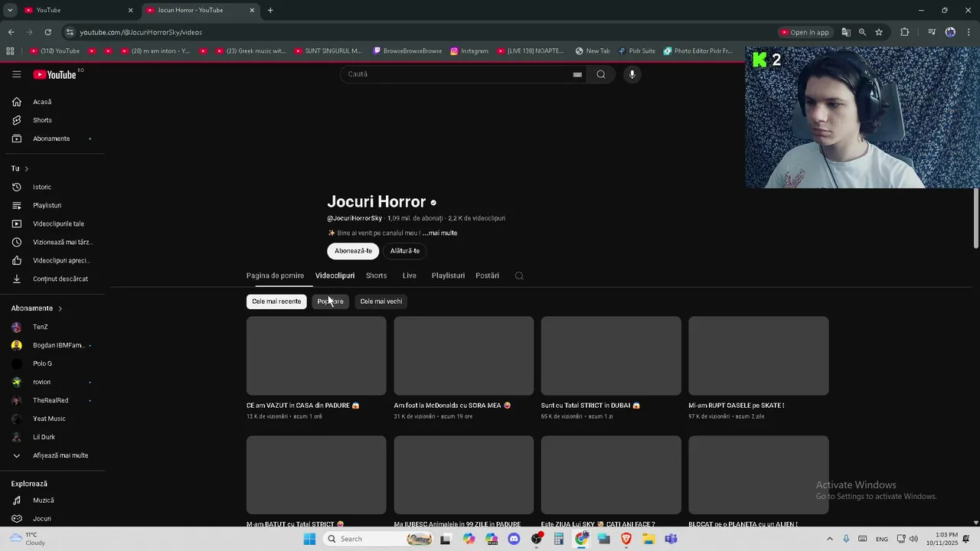Viewport: 980px width, 551px height.
Task: Open video Am fost la McDonalds cu SORA MEA thumbnail
Action: click(x=464, y=356)
